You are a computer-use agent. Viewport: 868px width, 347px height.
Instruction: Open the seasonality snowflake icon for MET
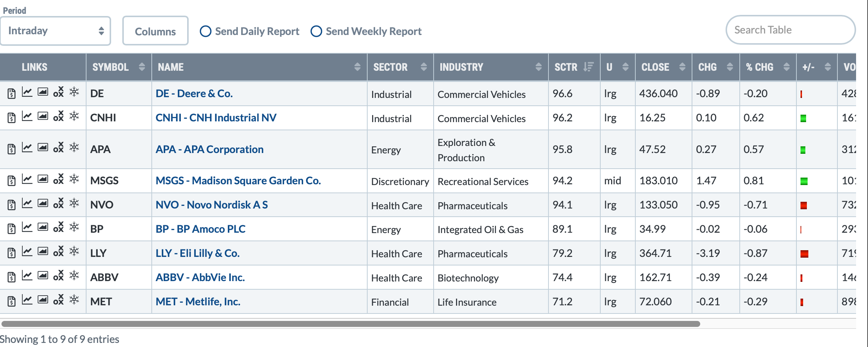(x=74, y=300)
